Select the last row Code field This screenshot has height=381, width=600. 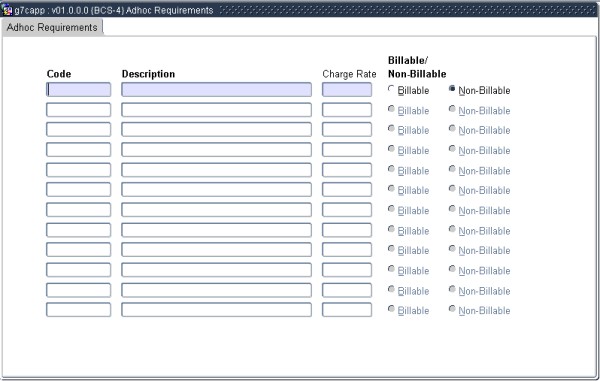click(x=78, y=310)
